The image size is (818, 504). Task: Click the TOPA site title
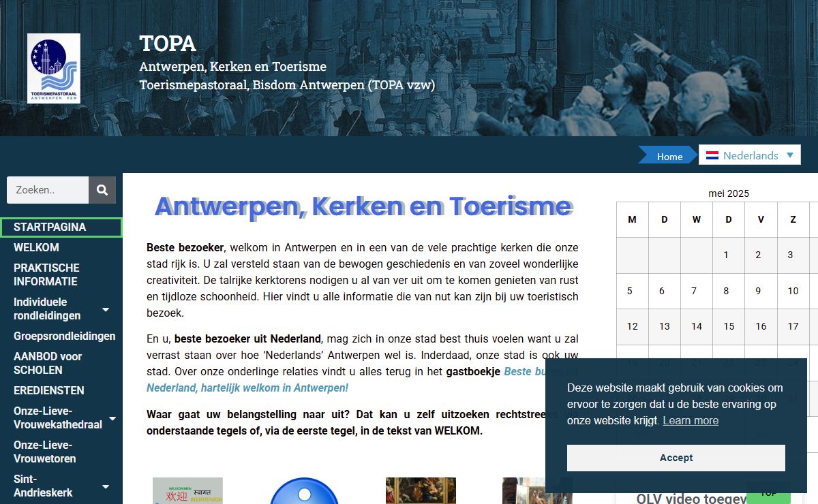pos(168,44)
